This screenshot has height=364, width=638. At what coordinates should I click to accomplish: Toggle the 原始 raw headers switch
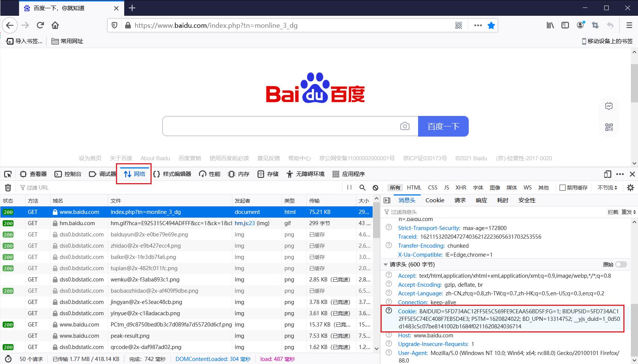click(x=621, y=265)
